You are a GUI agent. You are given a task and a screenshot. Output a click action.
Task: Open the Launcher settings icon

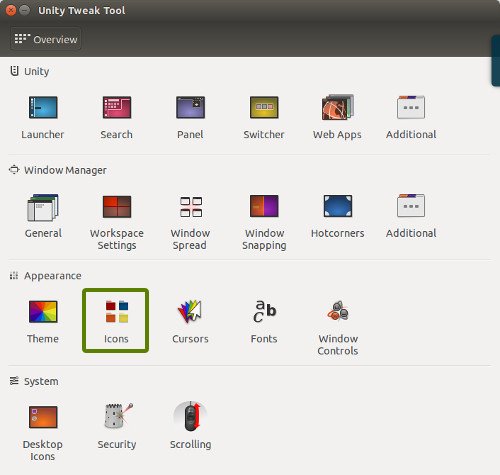(x=43, y=107)
